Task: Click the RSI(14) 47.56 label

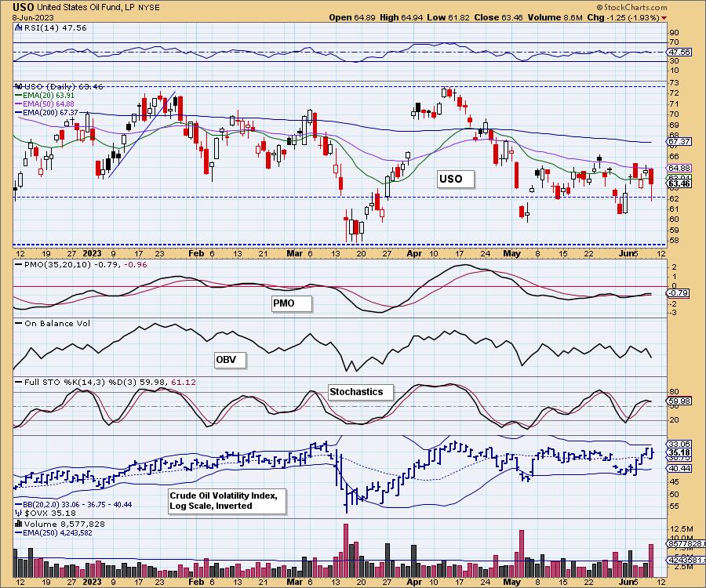Action: (54, 27)
